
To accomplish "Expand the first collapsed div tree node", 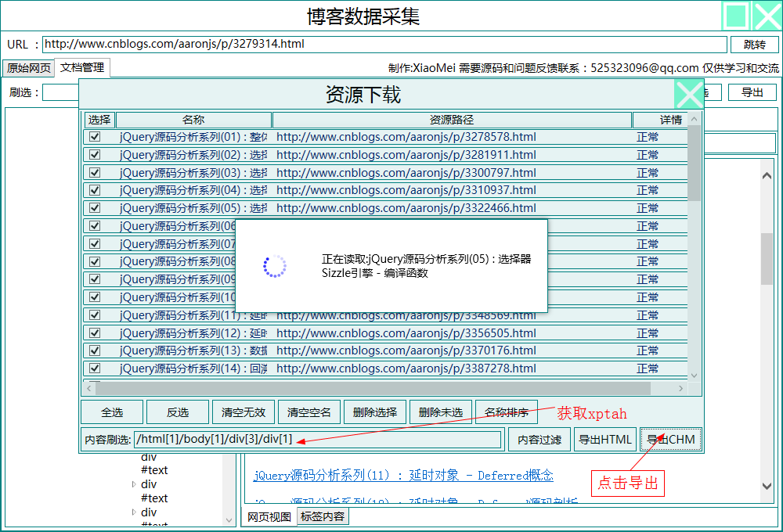I will click(x=134, y=484).
